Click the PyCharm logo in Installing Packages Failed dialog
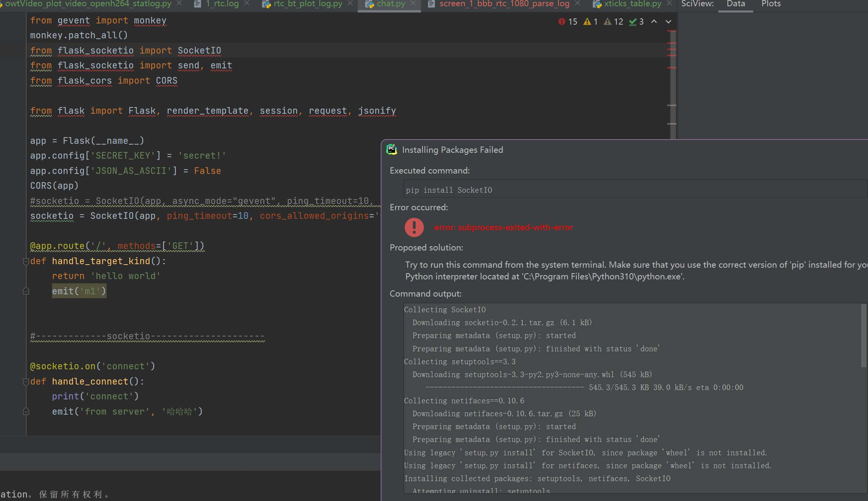868x501 pixels. pyautogui.click(x=392, y=149)
